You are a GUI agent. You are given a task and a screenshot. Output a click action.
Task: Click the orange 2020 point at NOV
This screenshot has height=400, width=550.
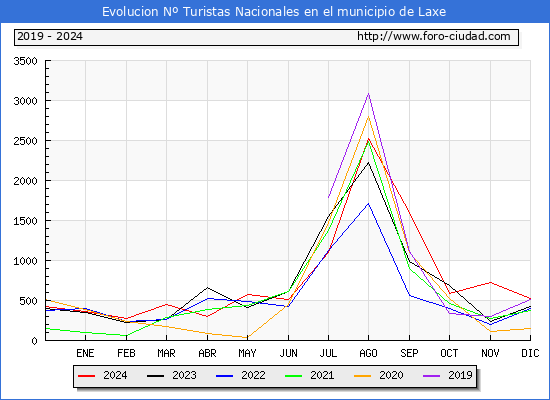coord(490,331)
